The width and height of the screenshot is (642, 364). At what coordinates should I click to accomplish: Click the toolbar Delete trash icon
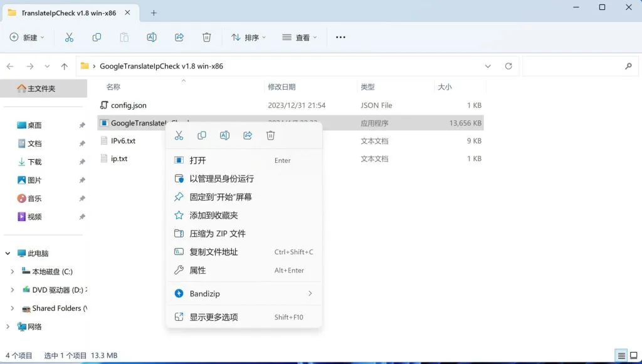point(207,38)
